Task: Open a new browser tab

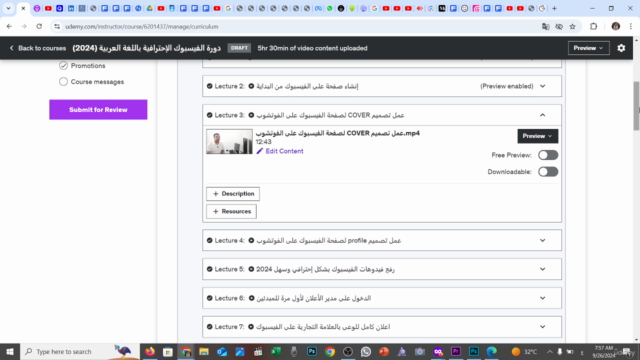Action: point(554,8)
